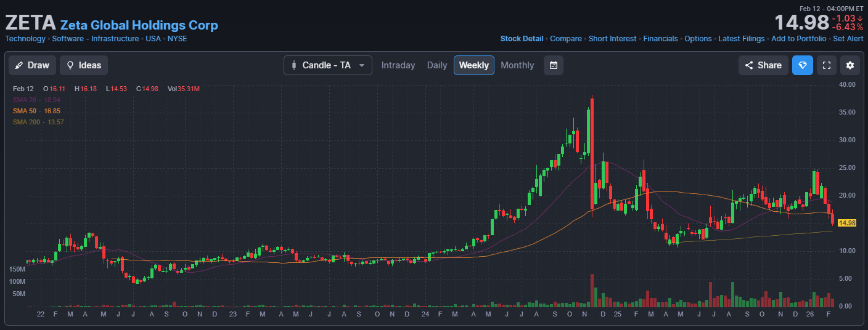Open the Technology sector link

25,39
